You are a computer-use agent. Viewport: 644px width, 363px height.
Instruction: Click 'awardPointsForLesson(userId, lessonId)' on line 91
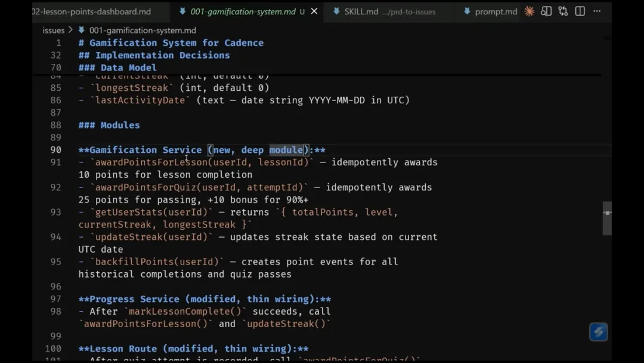[202, 162]
